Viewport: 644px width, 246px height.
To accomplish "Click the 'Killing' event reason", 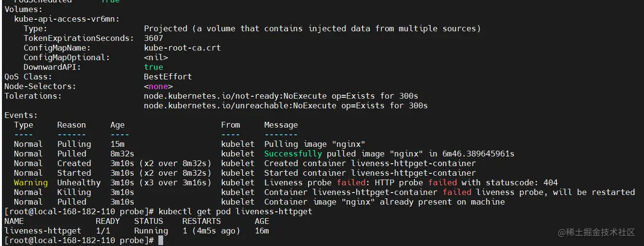I will (74, 192).
